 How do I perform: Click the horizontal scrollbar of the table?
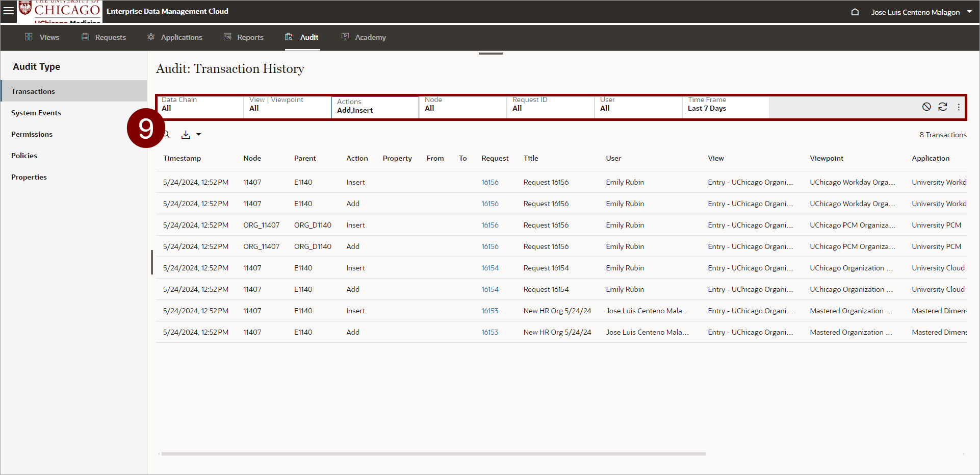tap(433, 454)
